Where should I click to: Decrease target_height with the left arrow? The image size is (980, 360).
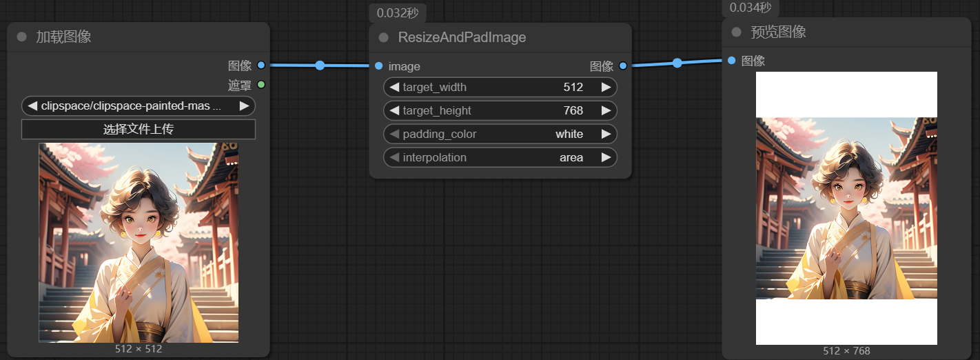(x=394, y=110)
